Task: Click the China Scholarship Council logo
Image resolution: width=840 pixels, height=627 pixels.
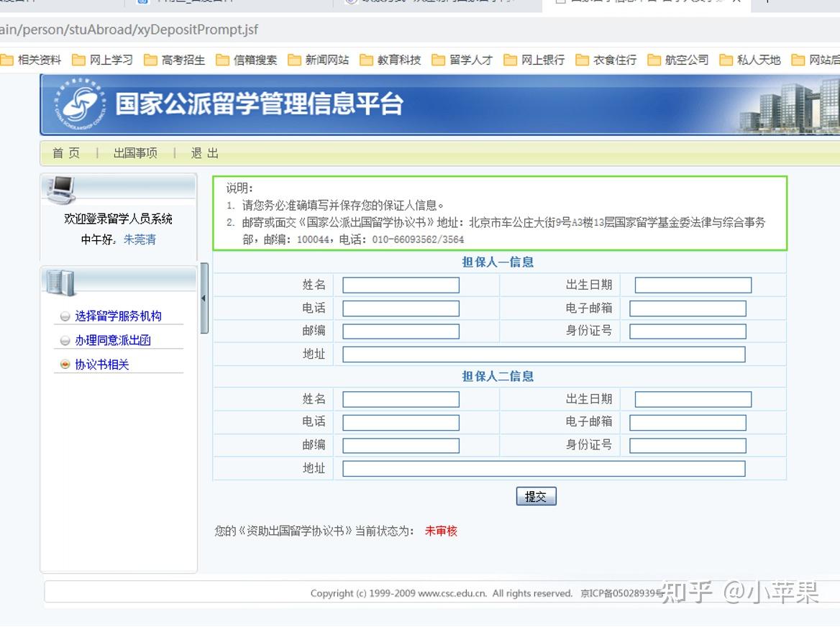Action: click(x=81, y=104)
